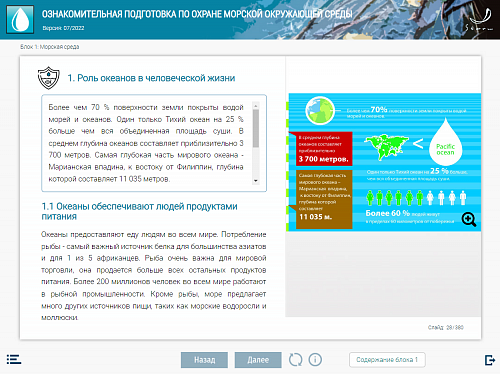The width and height of the screenshot is (500, 374).
Task: Click the reload slide icon
Action: pos(295,360)
